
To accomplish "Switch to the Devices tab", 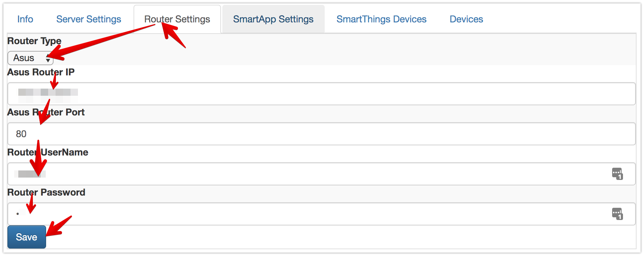I will (x=466, y=19).
